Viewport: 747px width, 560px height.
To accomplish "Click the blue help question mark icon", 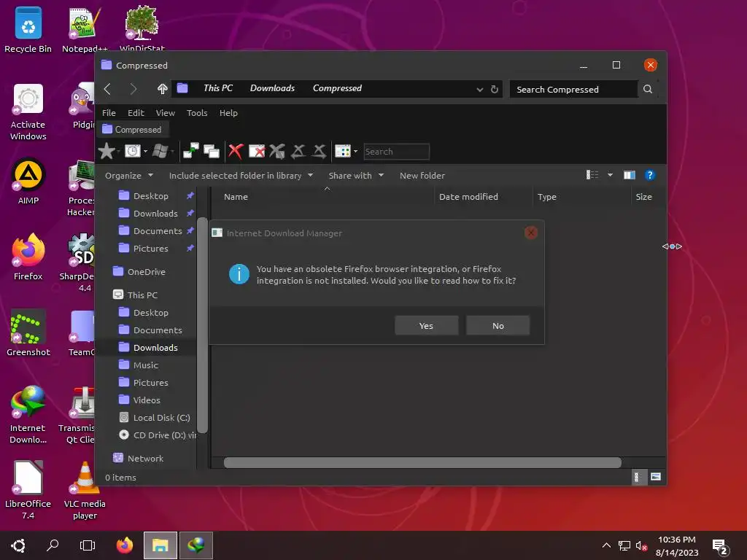I will (x=649, y=175).
